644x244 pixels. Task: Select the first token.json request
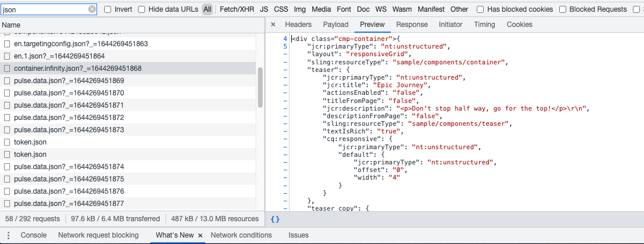point(129,142)
